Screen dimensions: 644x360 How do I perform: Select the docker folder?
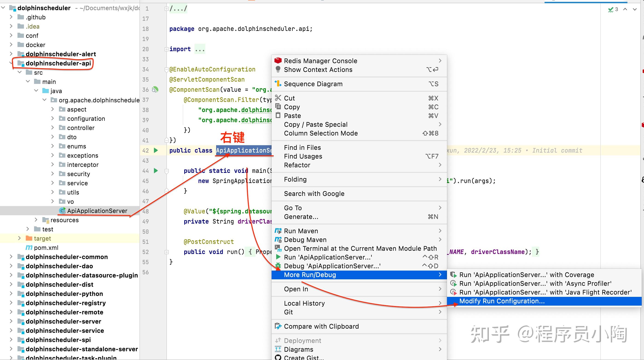pos(70,44)
